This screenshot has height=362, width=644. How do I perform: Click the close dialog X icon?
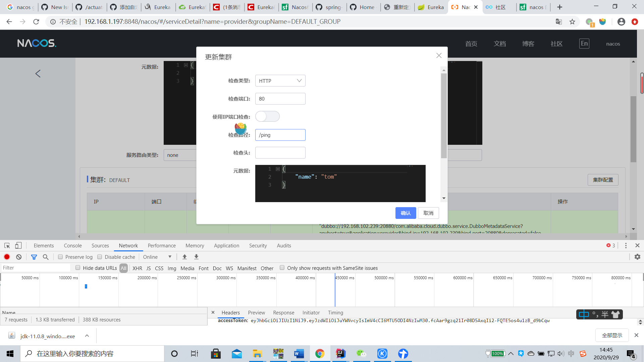[x=439, y=55]
